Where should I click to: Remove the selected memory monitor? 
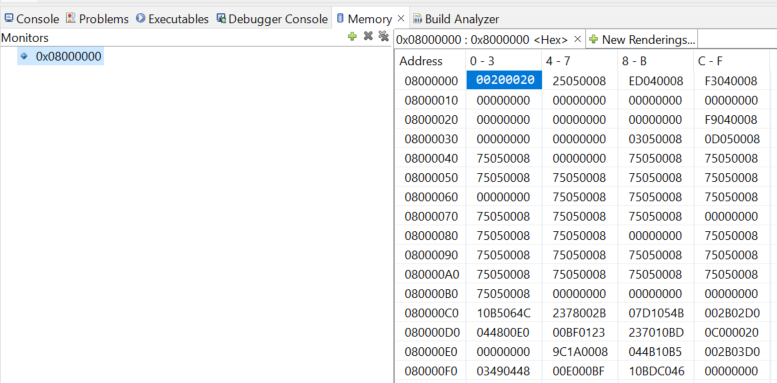tap(368, 36)
